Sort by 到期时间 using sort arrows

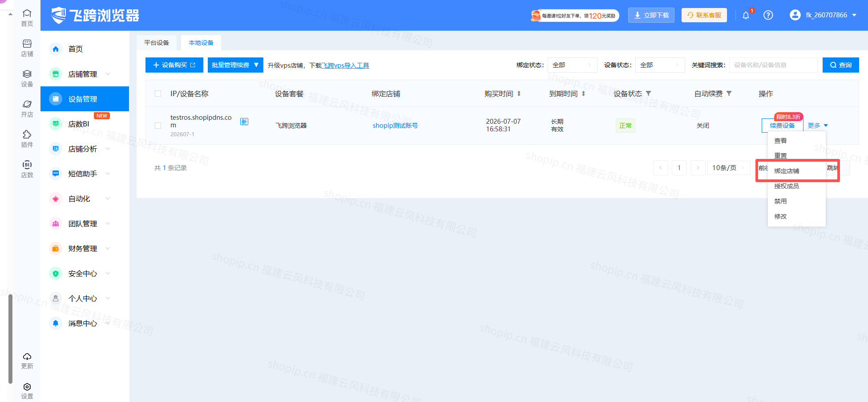pos(583,93)
